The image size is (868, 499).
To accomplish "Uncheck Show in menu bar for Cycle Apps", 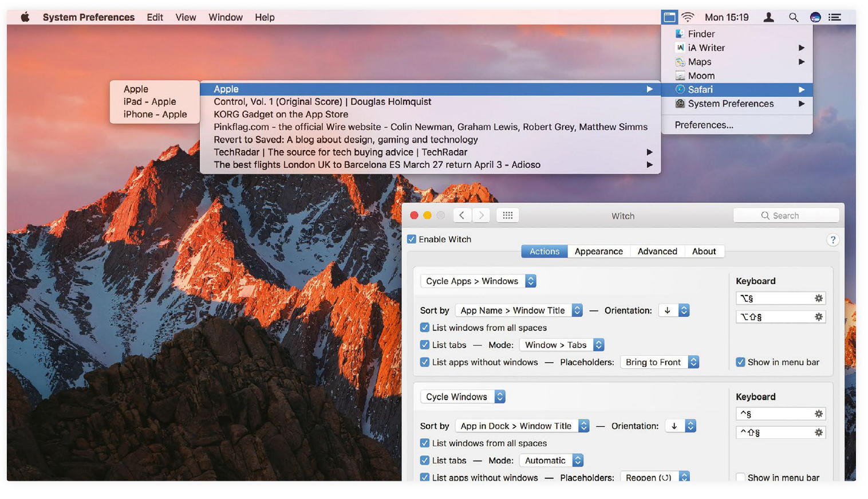I will point(740,362).
